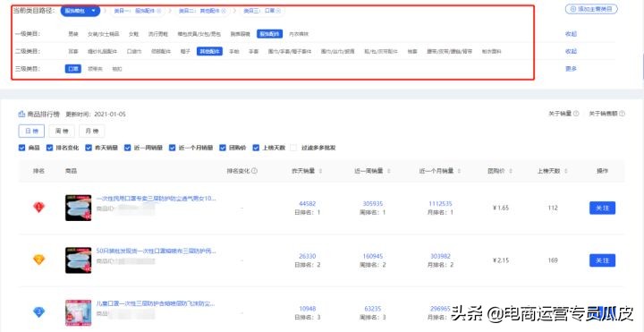The image size is (644, 332).
Task: Open thumbnail of rank 2 mask product
Action: click(78, 260)
